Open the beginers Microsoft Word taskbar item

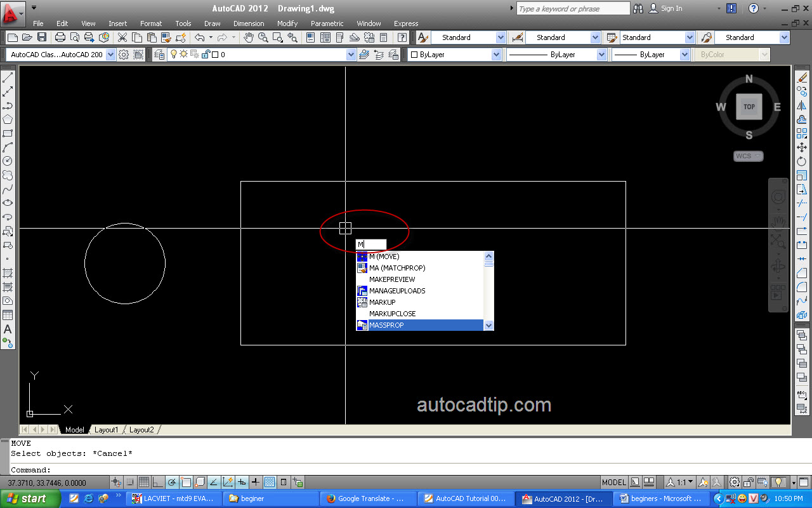[661, 498]
